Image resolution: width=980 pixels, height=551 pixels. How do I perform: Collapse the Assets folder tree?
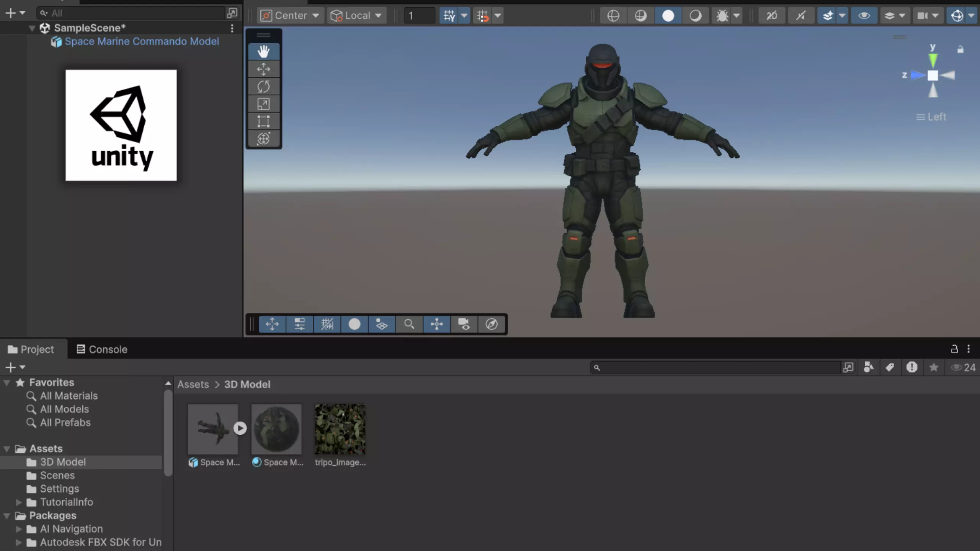point(7,448)
